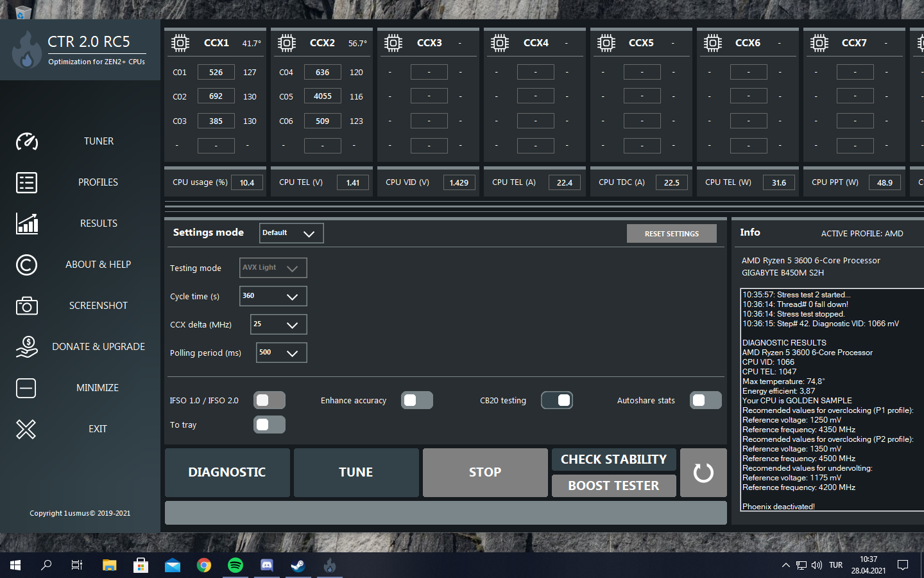
Task: Expand the CCX delta dropdown
Action: [x=278, y=324]
